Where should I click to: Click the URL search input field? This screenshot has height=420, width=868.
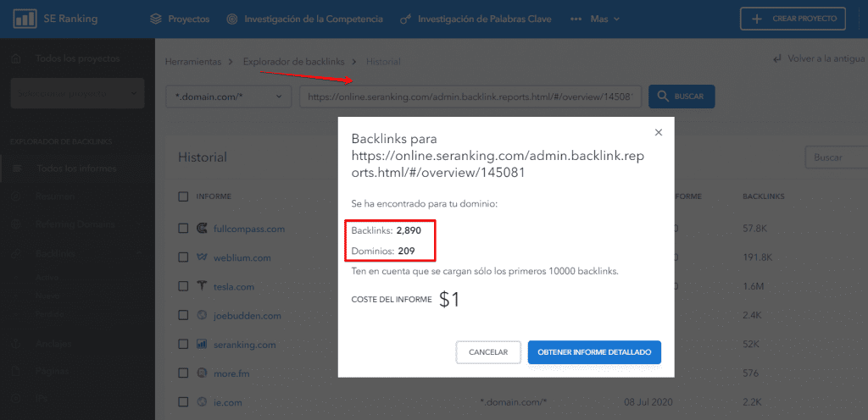(470, 97)
